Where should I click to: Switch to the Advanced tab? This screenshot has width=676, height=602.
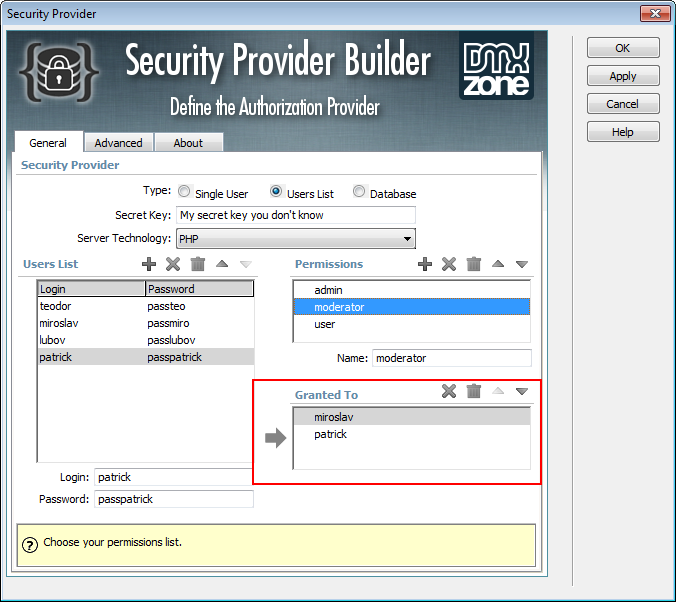tap(119, 143)
